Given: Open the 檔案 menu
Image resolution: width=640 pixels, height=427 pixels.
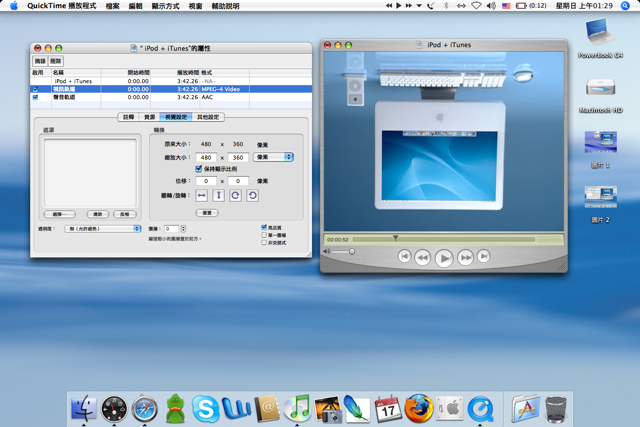Looking at the screenshot, I should [x=113, y=6].
